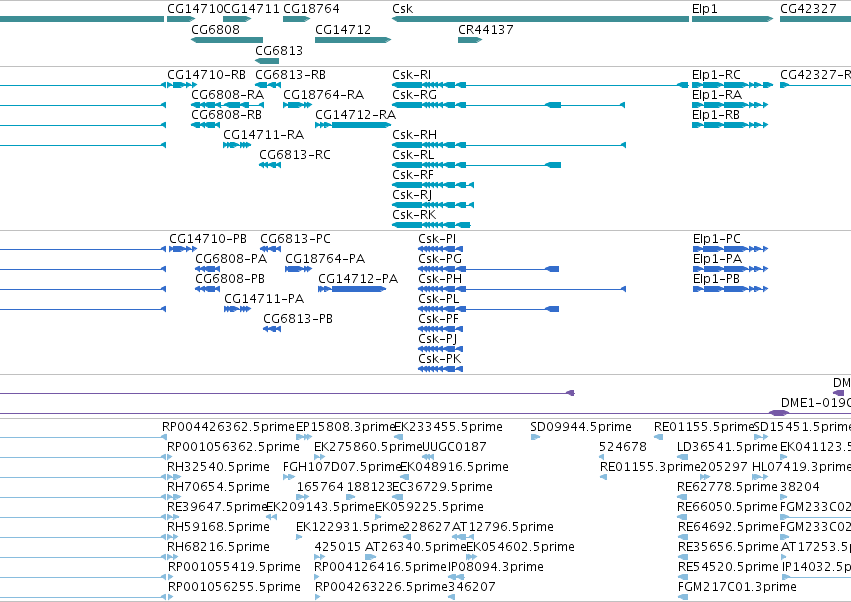Click protein CG6813-PB
This screenshot has height=602, width=851.
click(x=298, y=319)
